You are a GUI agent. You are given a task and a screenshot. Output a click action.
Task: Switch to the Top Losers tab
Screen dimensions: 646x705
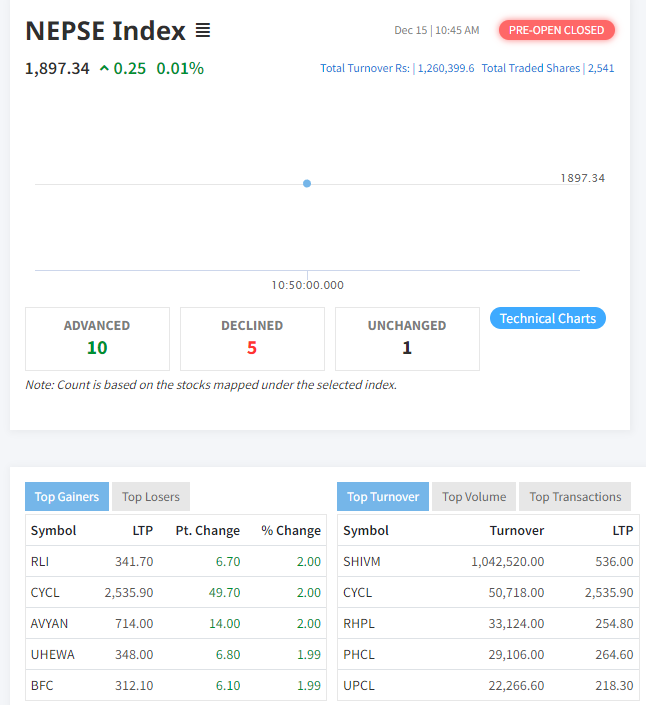click(151, 497)
